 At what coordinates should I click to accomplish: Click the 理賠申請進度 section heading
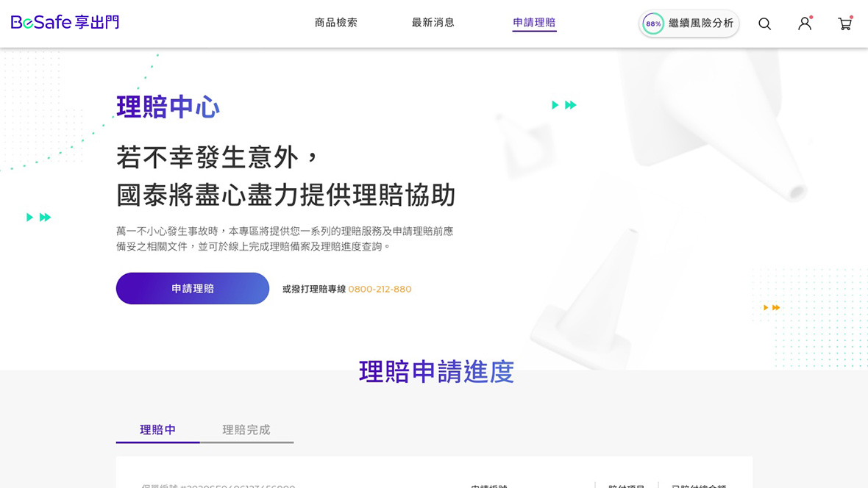pos(436,372)
